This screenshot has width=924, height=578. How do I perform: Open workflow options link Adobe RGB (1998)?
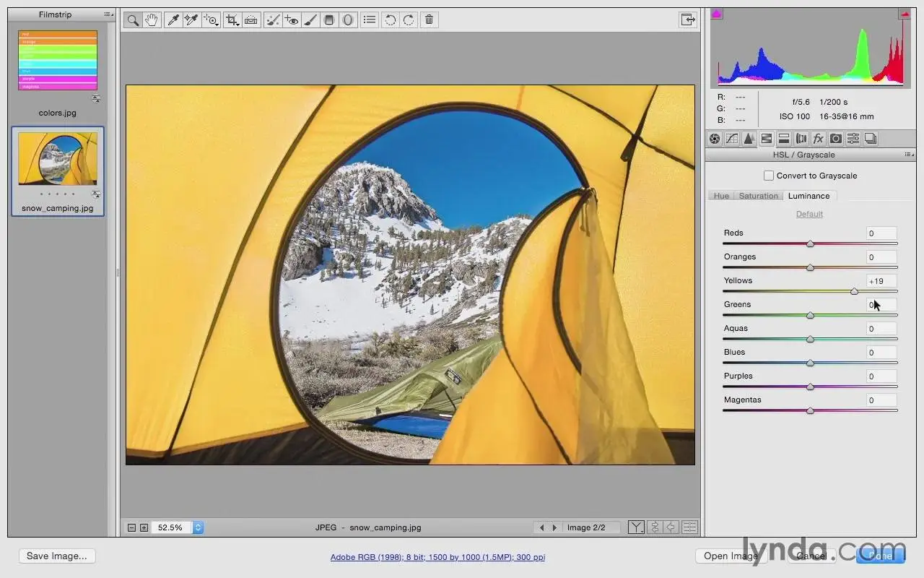point(437,557)
